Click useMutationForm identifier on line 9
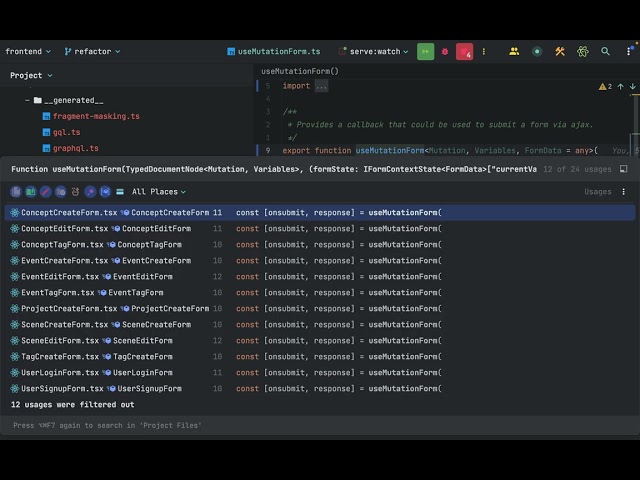The height and width of the screenshot is (480, 640). (390, 151)
